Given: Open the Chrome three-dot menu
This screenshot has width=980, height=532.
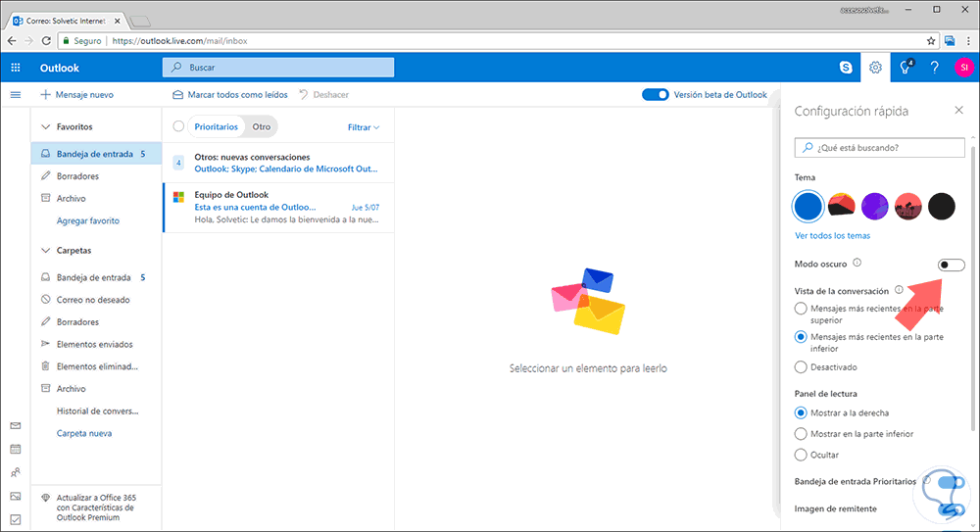Looking at the screenshot, I should click(x=968, y=40).
